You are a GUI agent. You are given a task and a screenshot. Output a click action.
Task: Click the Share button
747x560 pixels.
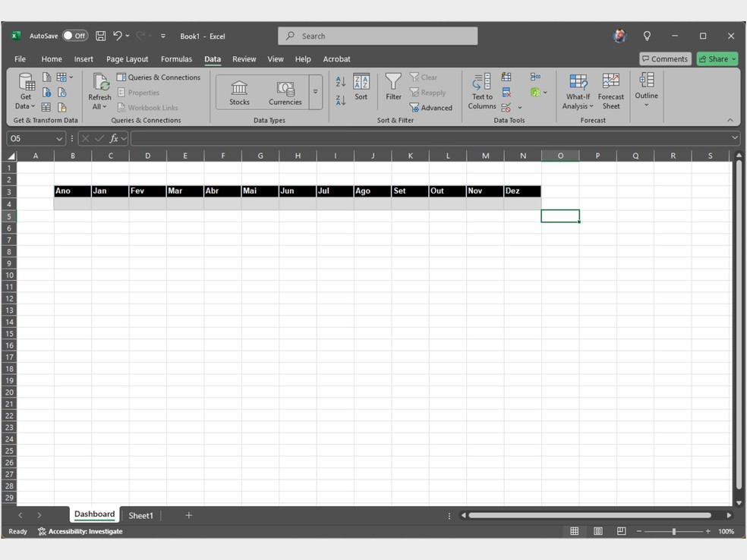(717, 59)
